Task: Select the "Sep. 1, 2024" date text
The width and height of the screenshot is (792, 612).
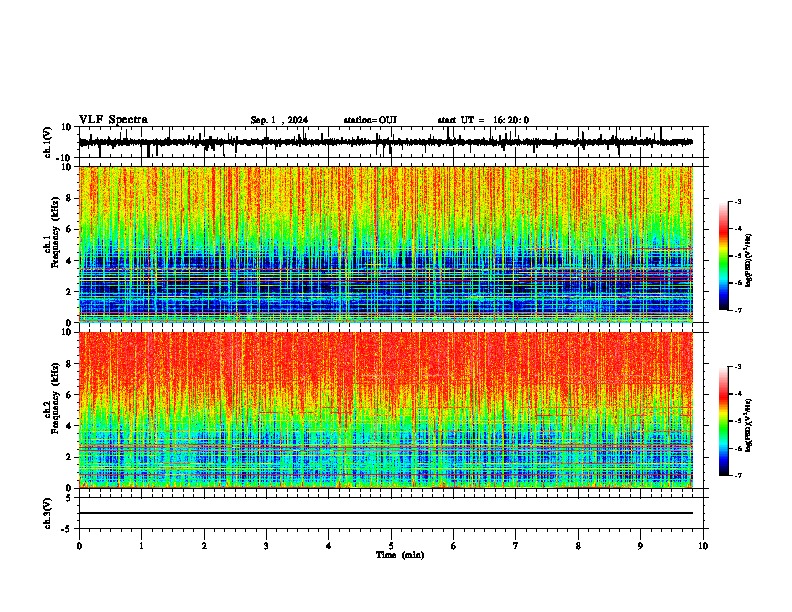Action: pyautogui.click(x=279, y=120)
